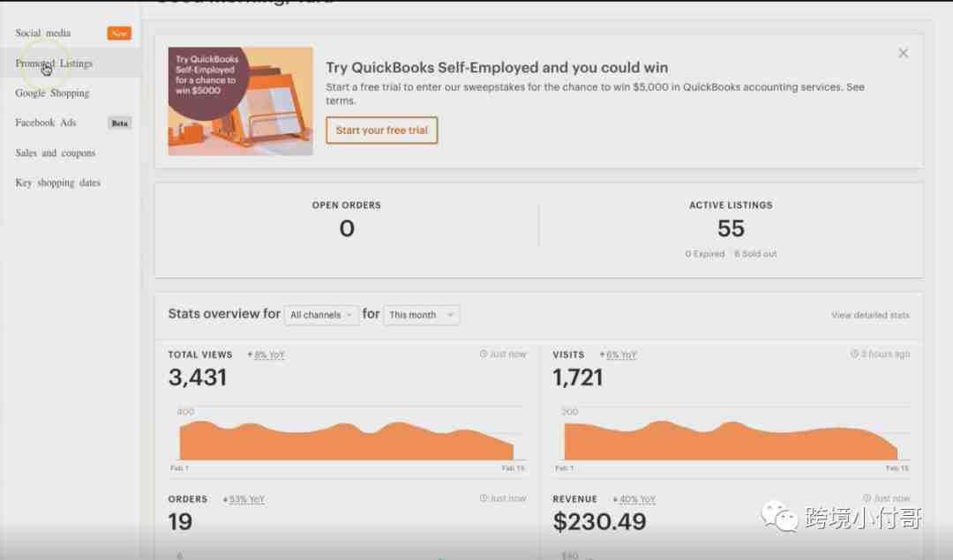The image size is (953, 560).
Task: Click the Total Views value 3,431
Action: (x=198, y=377)
